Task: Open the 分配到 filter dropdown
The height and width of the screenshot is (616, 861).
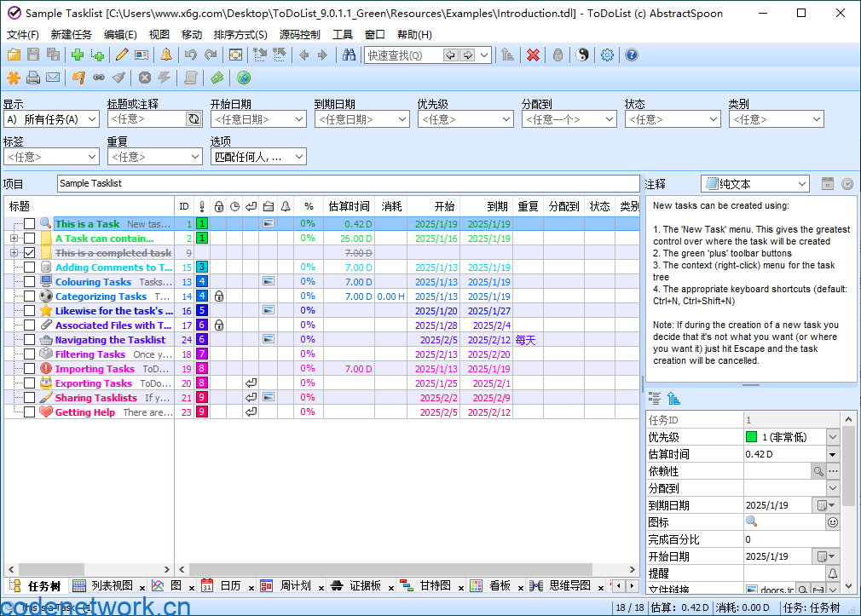Action: point(569,119)
